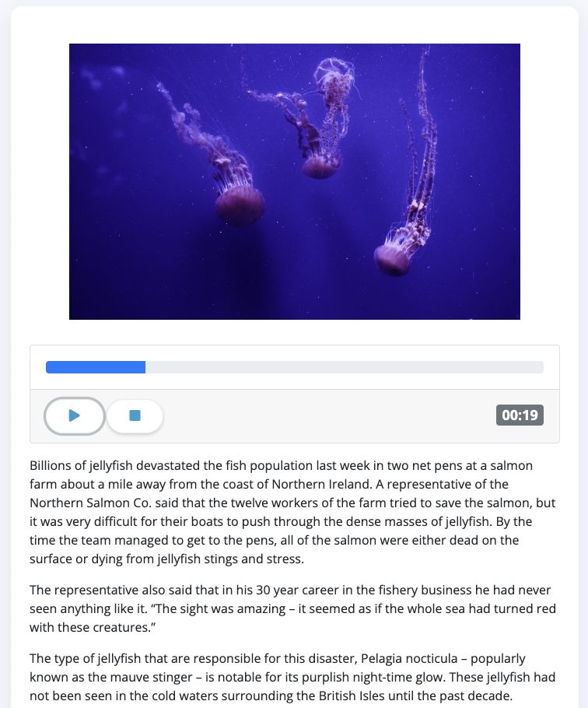Click the filled blue part of the progress bar
This screenshot has height=708, width=588.
[x=95, y=367]
